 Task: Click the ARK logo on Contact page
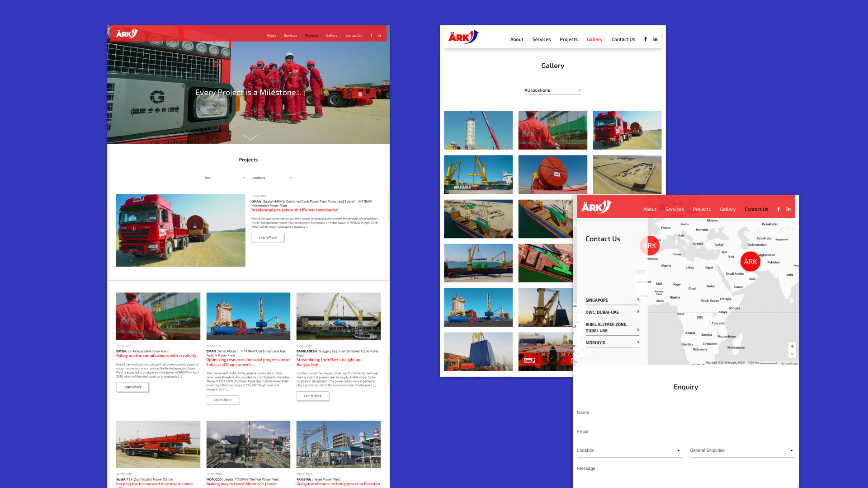pos(596,207)
